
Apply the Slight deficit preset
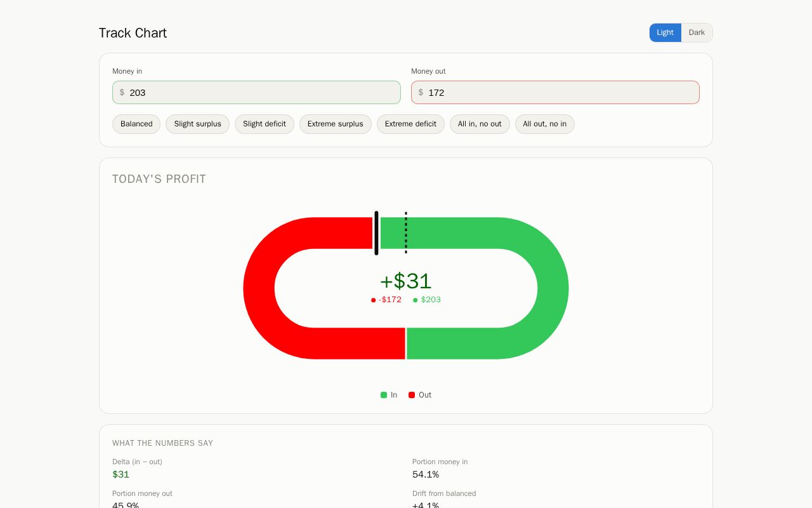pos(265,124)
